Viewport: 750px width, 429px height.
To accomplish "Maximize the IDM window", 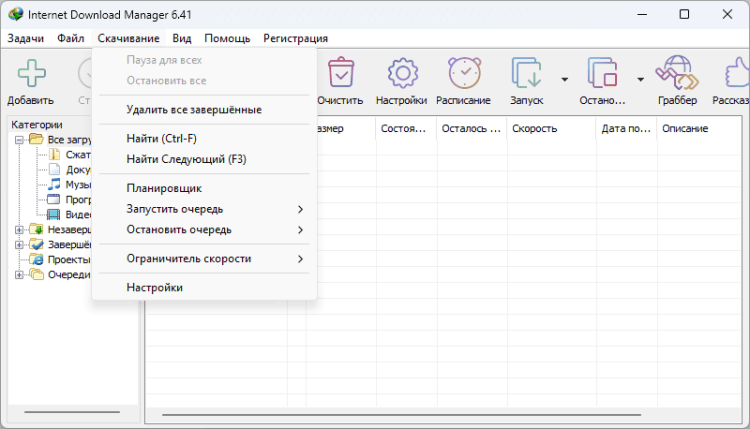I will point(684,14).
